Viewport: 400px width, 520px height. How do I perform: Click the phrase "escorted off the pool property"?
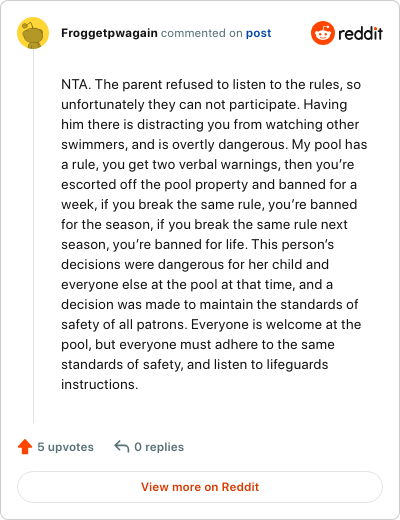click(154, 184)
